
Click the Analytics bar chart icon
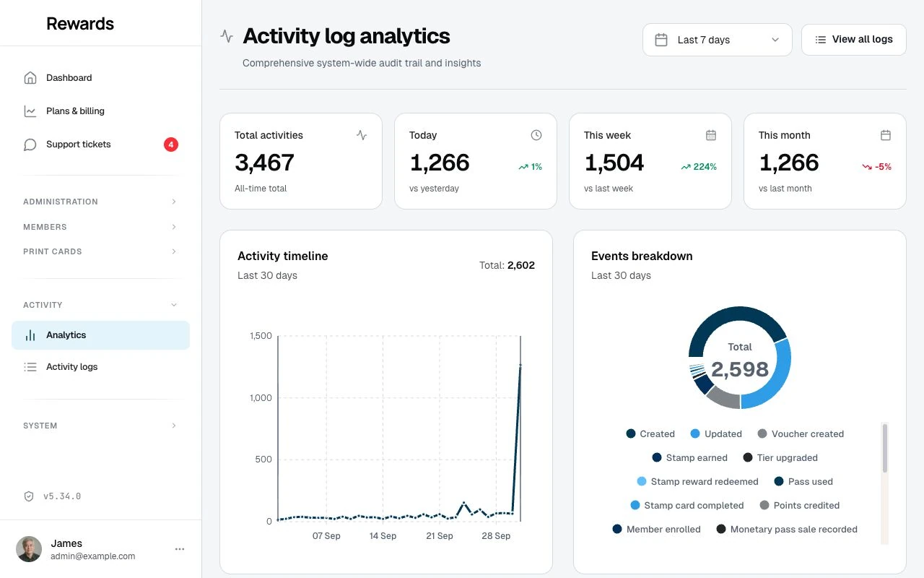(x=30, y=335)
